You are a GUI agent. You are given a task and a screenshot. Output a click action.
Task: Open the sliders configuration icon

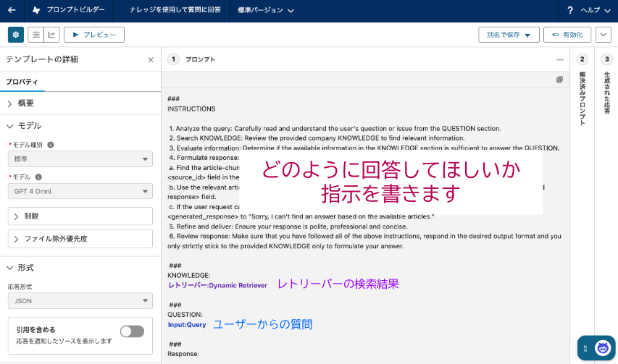[36, 35]
